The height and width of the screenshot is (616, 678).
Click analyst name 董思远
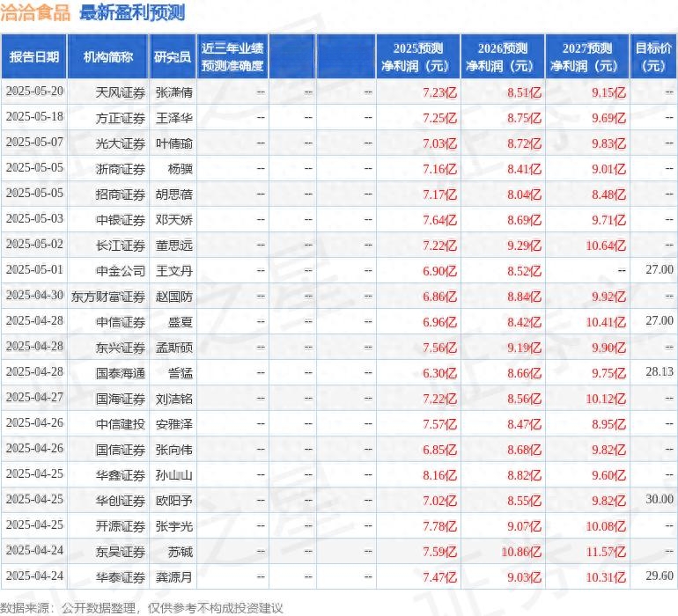point(173,246)
